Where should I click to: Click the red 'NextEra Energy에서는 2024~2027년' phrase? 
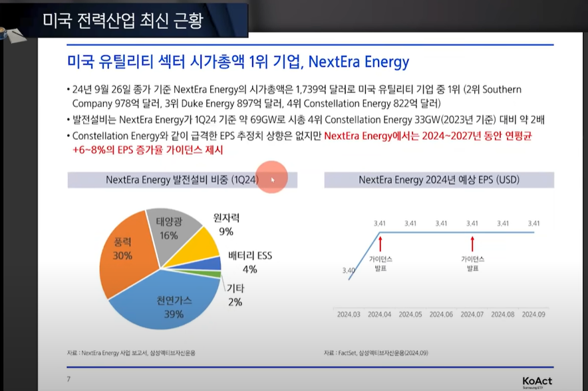coord(403,136)
